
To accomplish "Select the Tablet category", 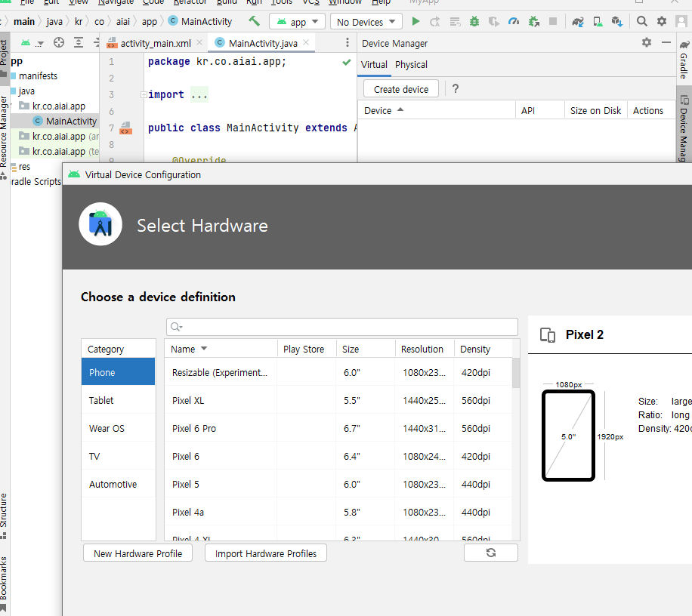I will (x=119, y=400).
